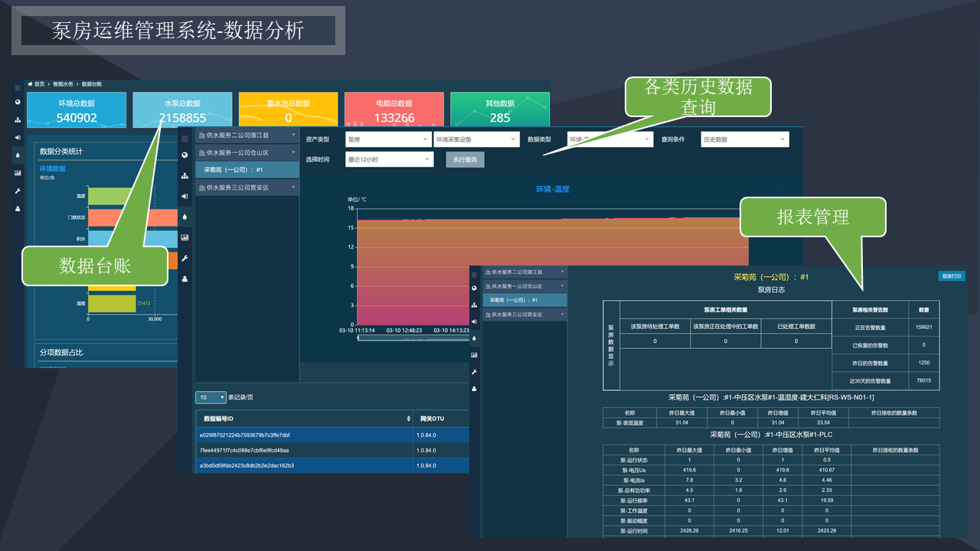Click yellow-green bar labeled 21472
The width and height of the screenshot is (980, 551).
click(x=112, y=304)
